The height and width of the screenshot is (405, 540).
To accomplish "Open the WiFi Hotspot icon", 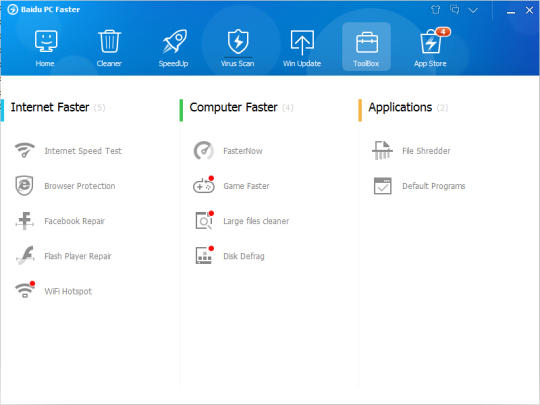I will 25,290.
